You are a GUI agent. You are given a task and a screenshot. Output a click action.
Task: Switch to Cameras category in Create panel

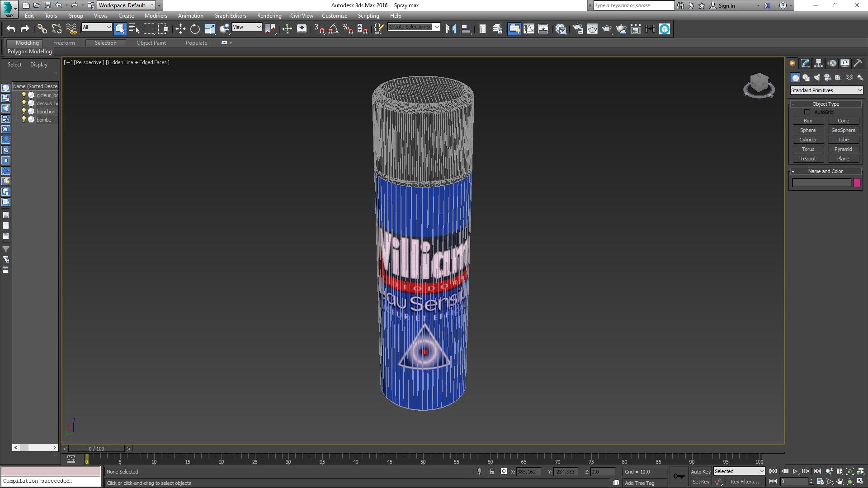827,78
